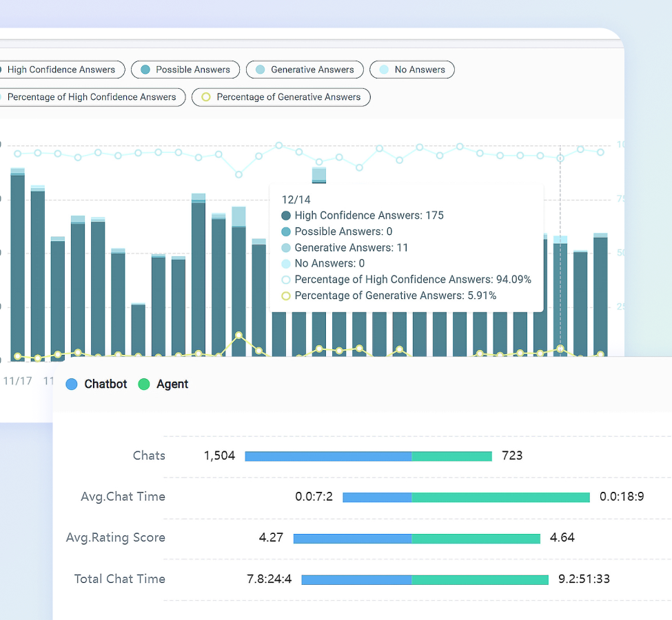Click the blue Chatbot legend dot
Image resolution: width=672 pixels, height=620 pixels.
coord(72,384)
